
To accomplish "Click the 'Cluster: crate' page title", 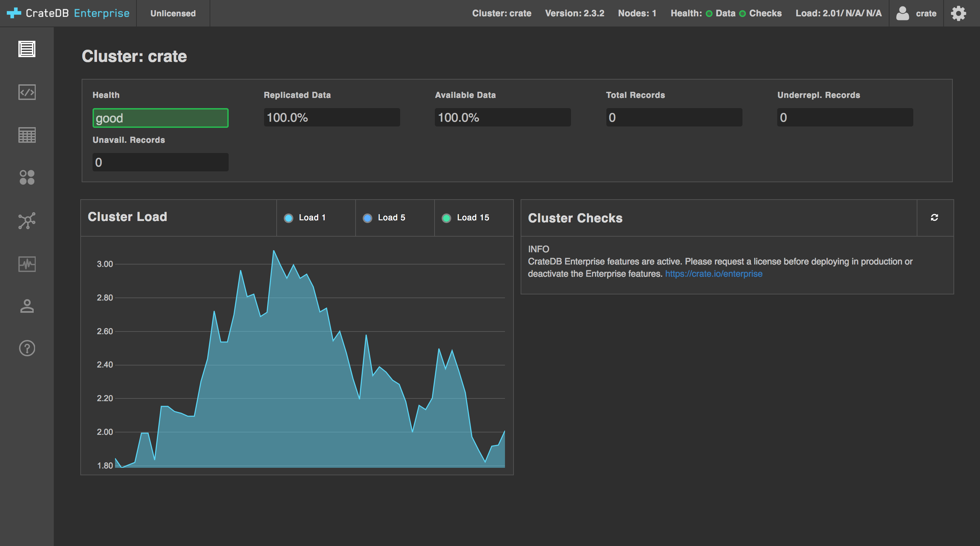I will 134,56.
